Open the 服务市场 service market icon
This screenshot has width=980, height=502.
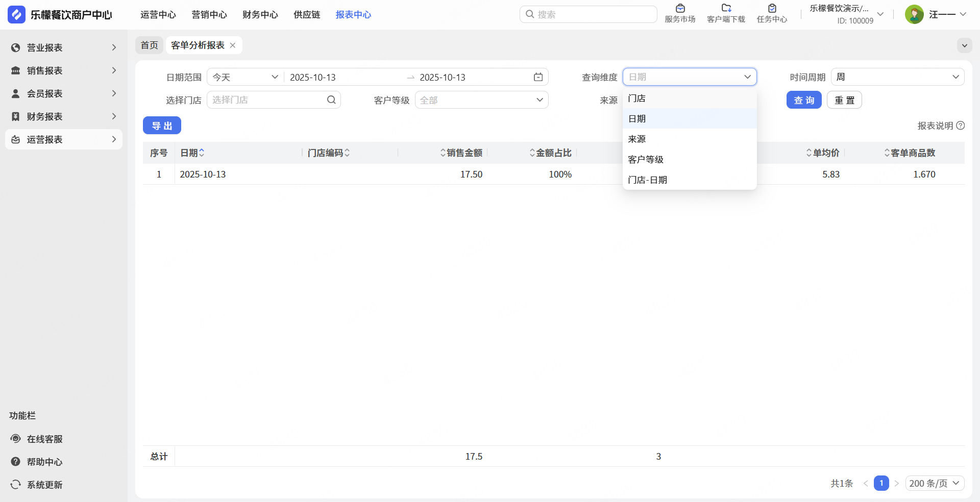click(680, 9)
